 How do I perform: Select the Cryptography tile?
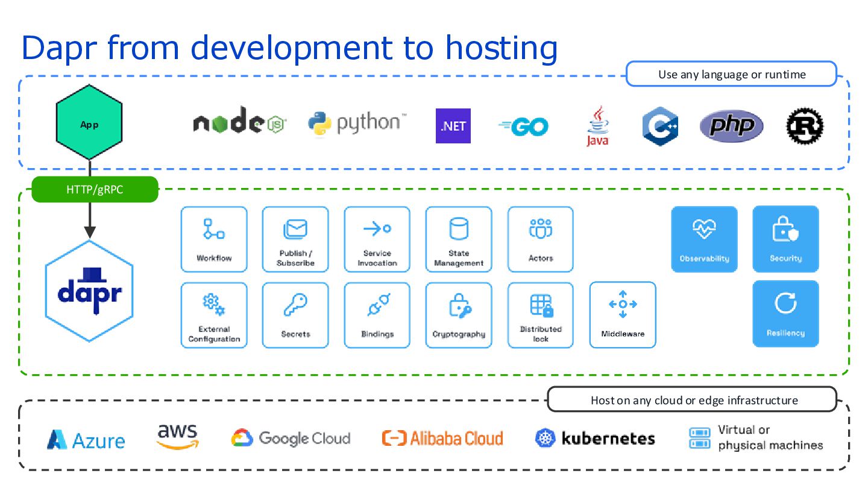(459, 315)
